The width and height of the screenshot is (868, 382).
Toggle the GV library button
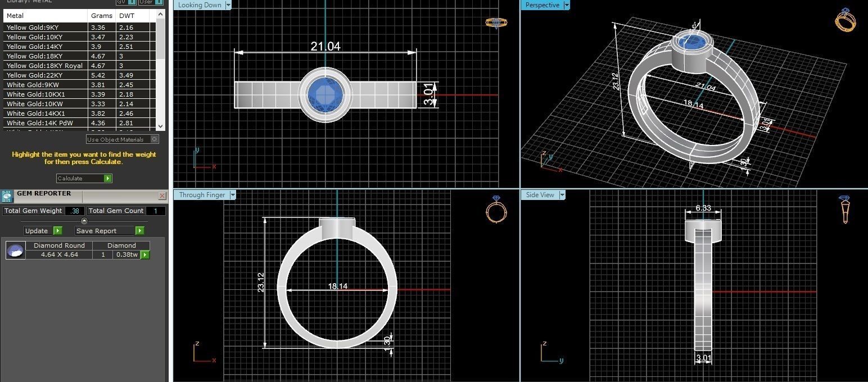[126, 2]
